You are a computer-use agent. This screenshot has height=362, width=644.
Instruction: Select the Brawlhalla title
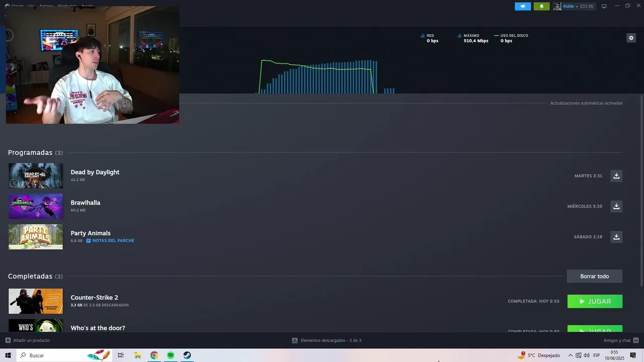(86, 203)
